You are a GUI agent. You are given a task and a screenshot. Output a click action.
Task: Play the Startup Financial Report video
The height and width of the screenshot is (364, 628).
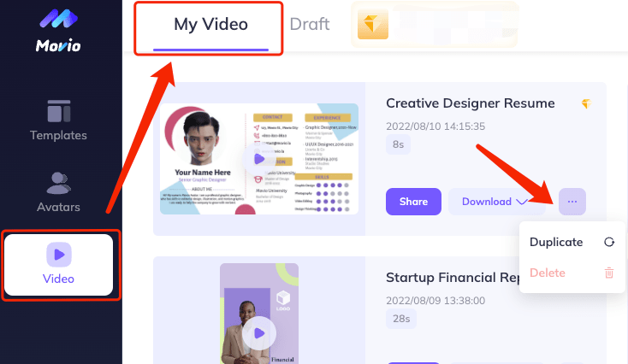pos(259,332)
